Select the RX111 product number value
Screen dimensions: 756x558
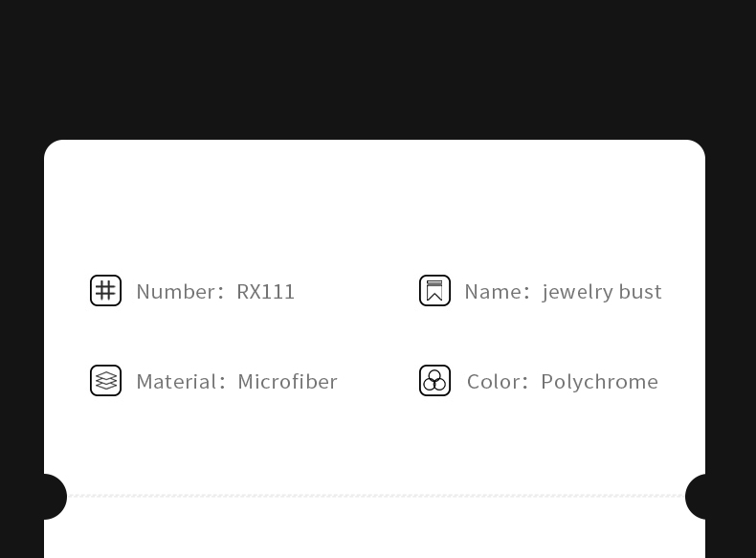pos(266,291)
